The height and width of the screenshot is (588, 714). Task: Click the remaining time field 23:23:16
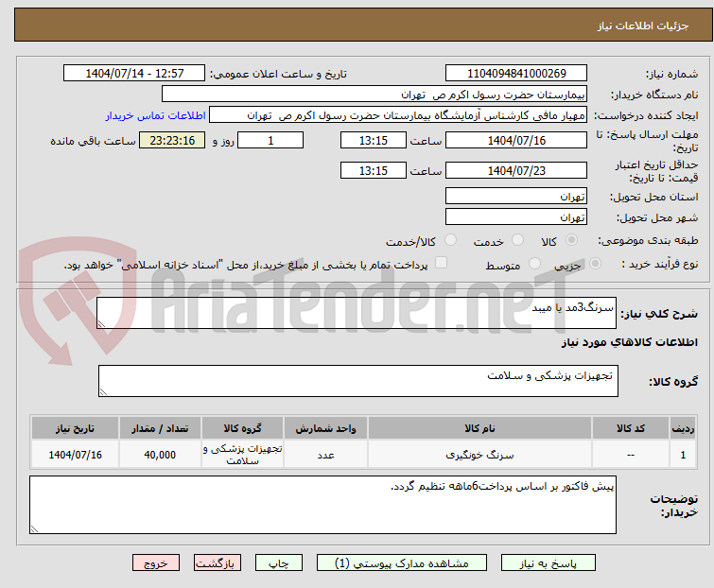[x=172, y=140]
